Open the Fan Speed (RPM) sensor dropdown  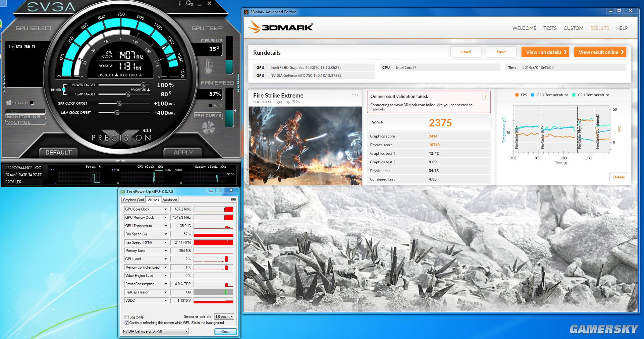(x=165, y=242)
